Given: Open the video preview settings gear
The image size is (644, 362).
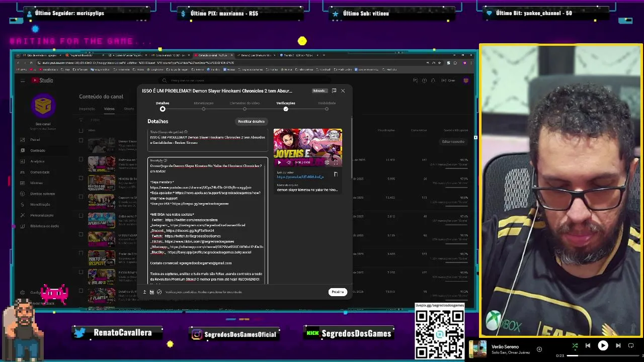Looking at the screenshot, I should (327, 162).
